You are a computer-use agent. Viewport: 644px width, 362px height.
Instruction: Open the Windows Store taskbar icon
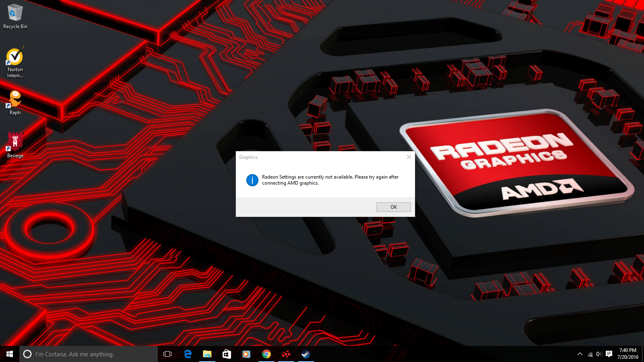coord(227,354)
